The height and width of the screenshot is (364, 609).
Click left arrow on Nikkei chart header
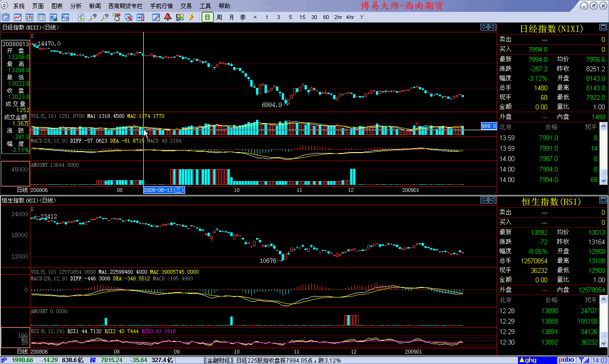484,27
